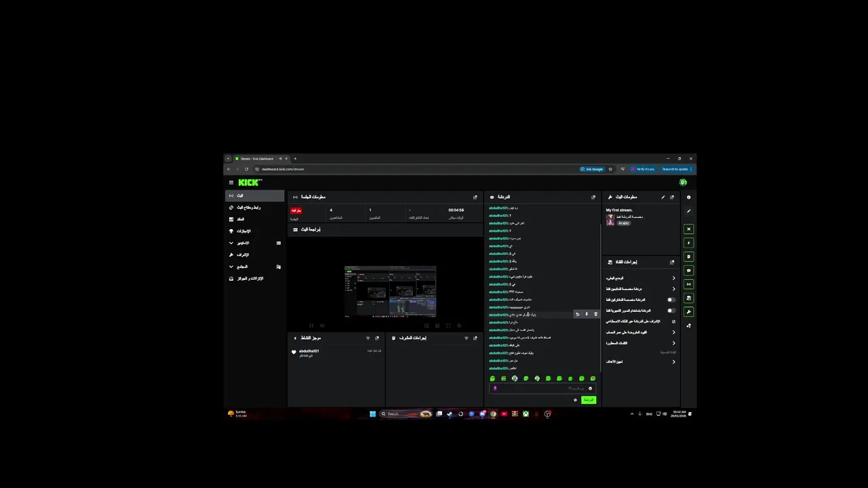Viewport: 868px width, 488px height.
Task: Open the third sidebar item with image icon
Action: point(255,219)
